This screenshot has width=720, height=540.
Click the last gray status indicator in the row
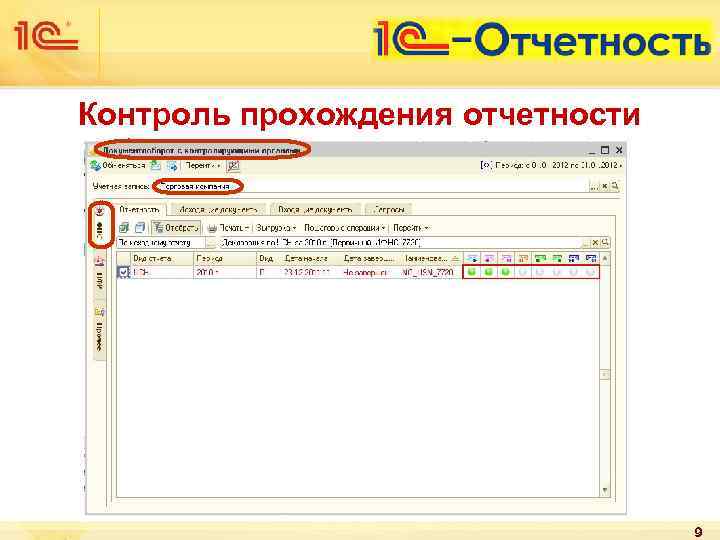pyautogui.click(x=591, y=272)
